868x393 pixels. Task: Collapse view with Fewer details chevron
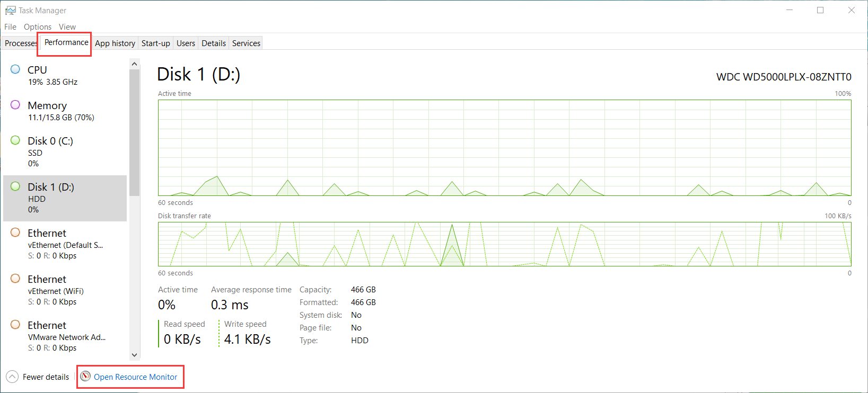pos(12,377)
